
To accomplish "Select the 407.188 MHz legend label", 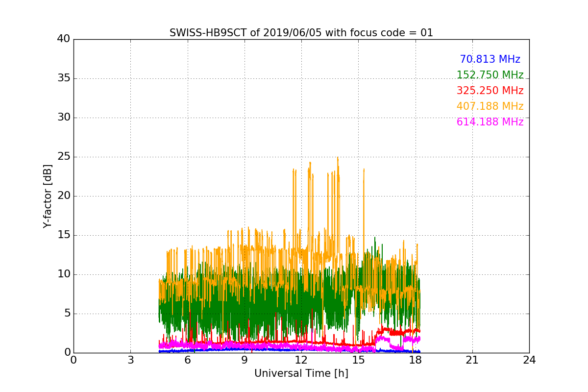I will point(490,106).
